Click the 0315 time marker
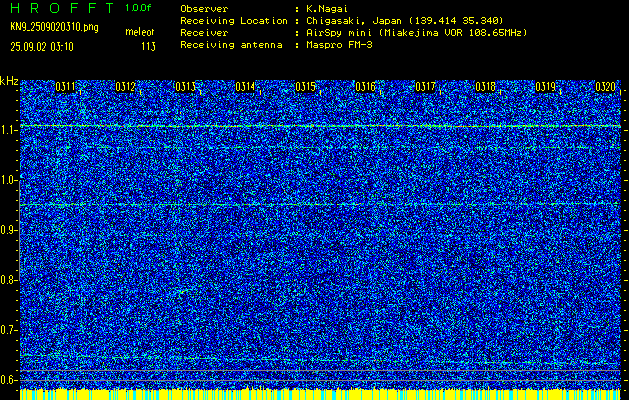The width and height of the screenshot is (629, 400). [305, 87]
